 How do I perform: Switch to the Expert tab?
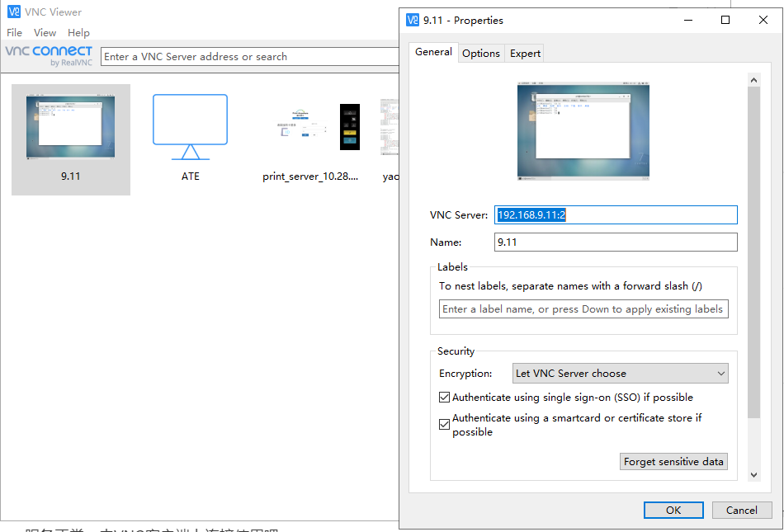tap(525, 54)
